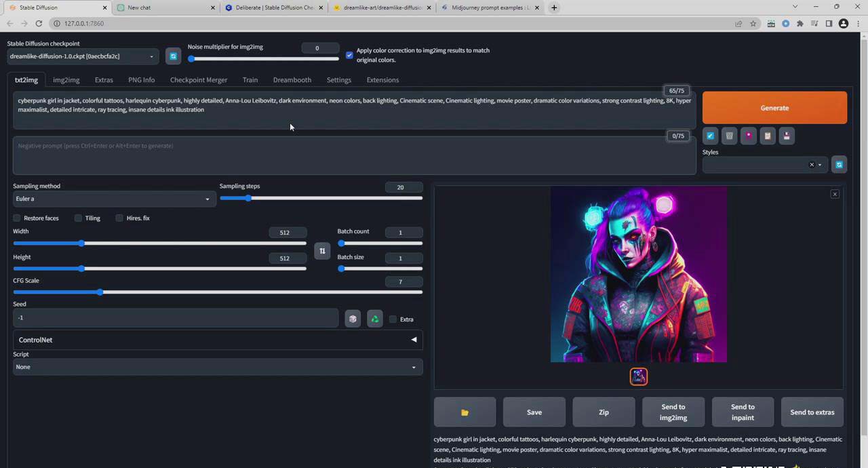Click the refresh icon beside the checkpoint selector
Viewport: 868px width, 468px height.
[173, 56]
